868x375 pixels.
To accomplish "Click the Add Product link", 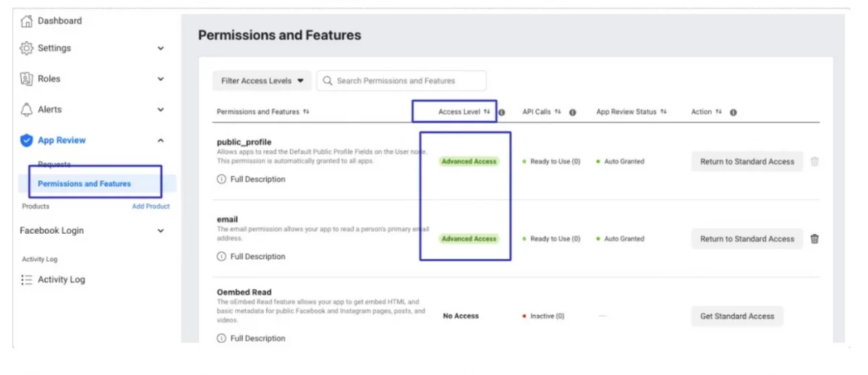I will coord(150,206).
